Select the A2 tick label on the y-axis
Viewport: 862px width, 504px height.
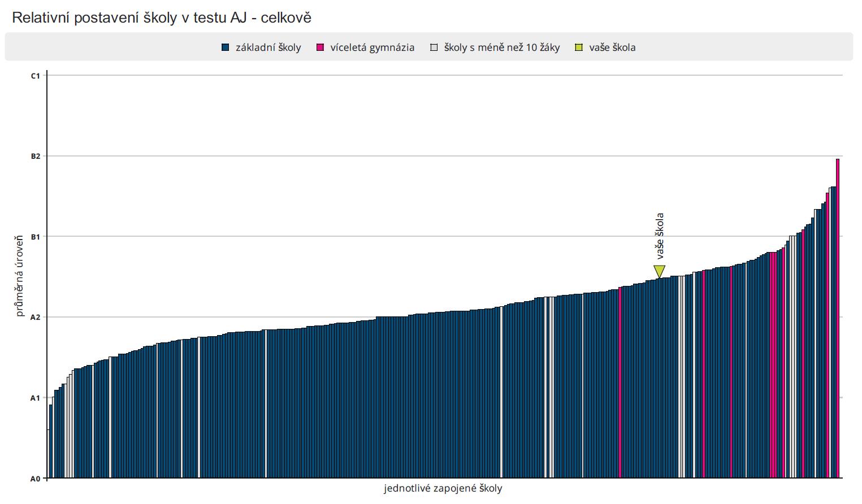[x=36, y=318]
